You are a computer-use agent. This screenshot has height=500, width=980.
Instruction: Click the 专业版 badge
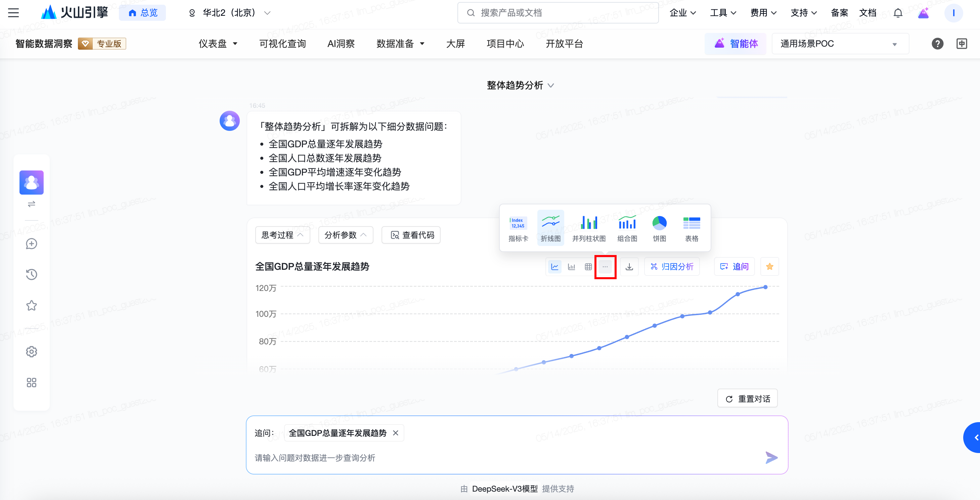(102, 44)
